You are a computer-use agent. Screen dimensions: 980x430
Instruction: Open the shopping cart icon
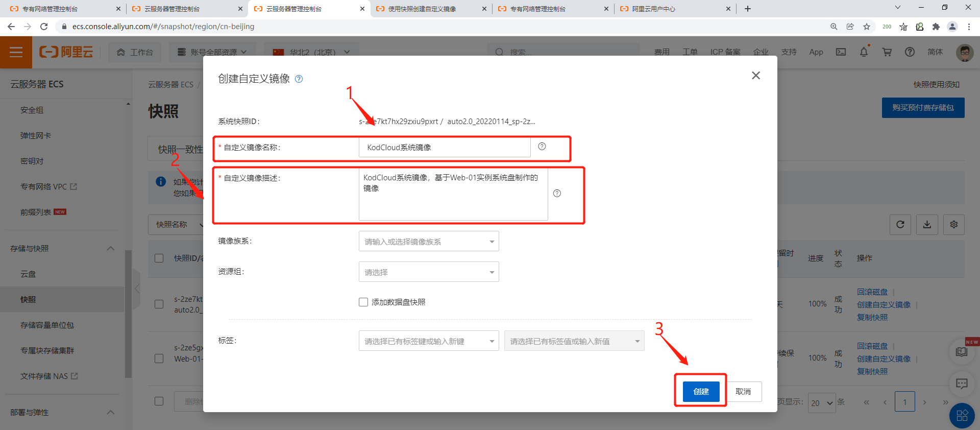click(887, 52)
